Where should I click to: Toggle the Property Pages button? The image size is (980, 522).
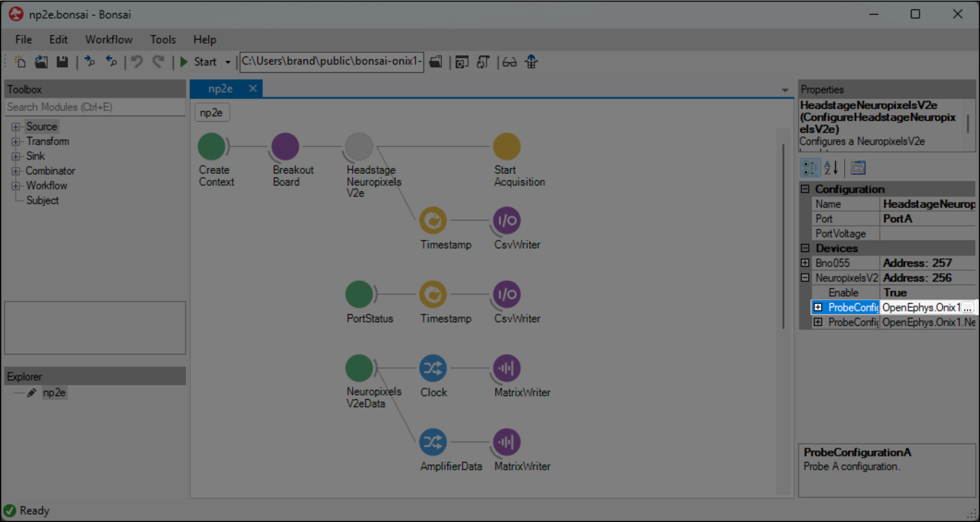(858, 168)
